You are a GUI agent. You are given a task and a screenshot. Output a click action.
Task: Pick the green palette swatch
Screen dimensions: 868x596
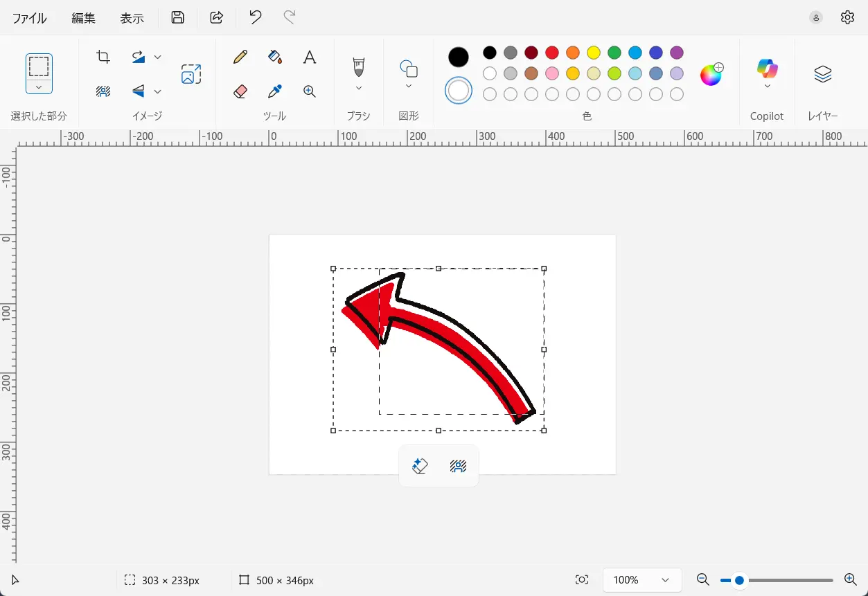(x=614, y=53)
